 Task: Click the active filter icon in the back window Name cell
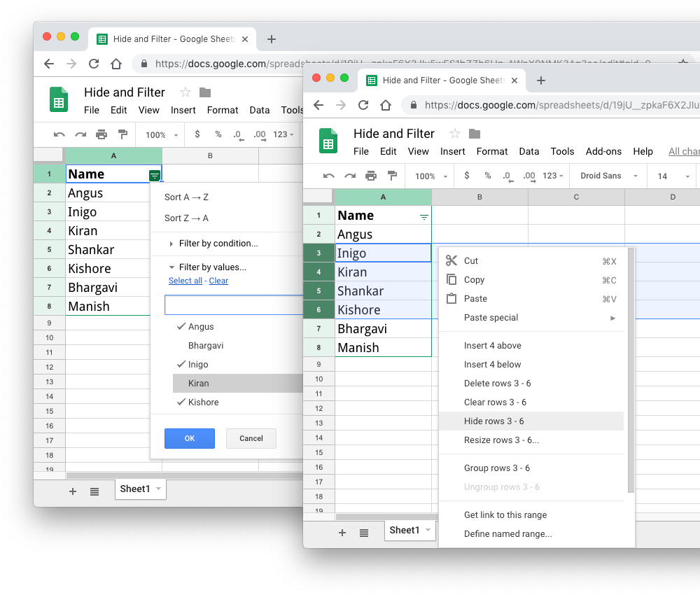coord(155,176)
